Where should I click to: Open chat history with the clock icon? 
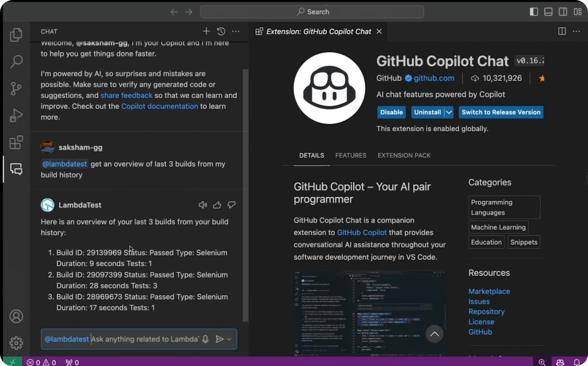pos(221,31)
